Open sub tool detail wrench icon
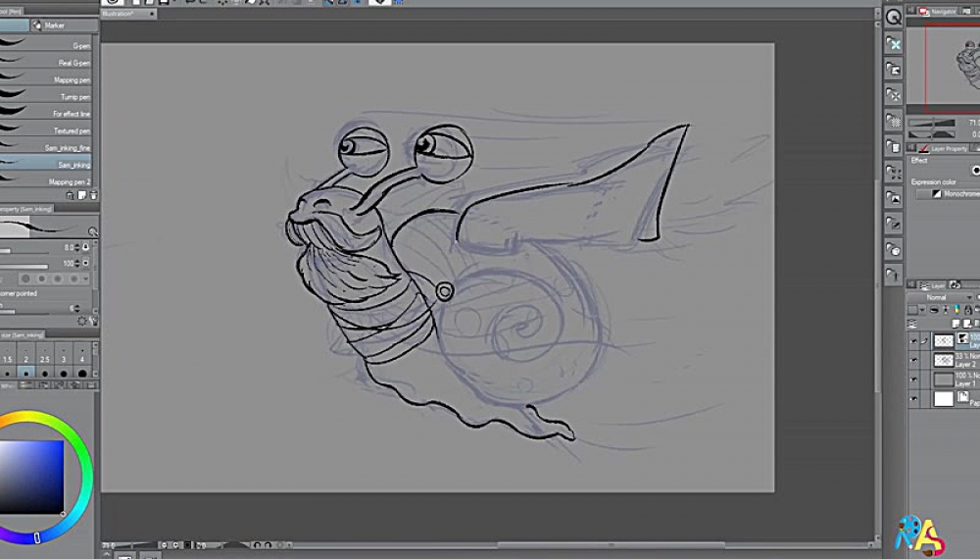 point(94,321)
